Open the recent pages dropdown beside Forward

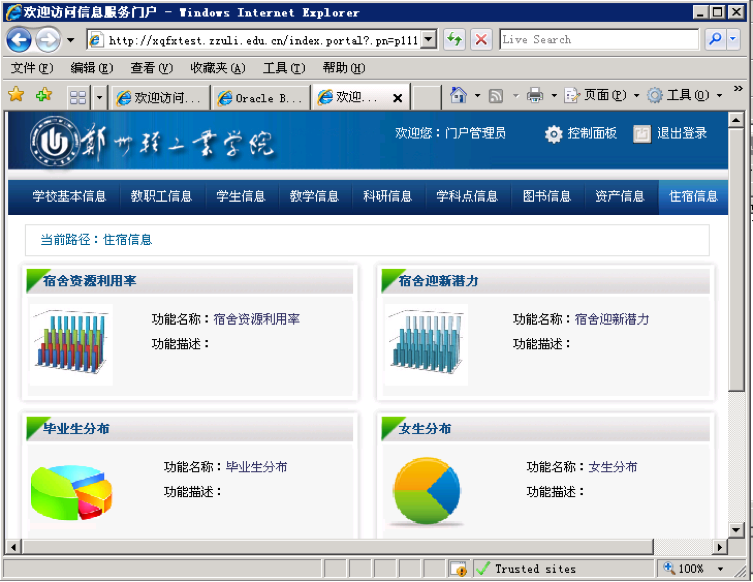(x=71, y=40)
